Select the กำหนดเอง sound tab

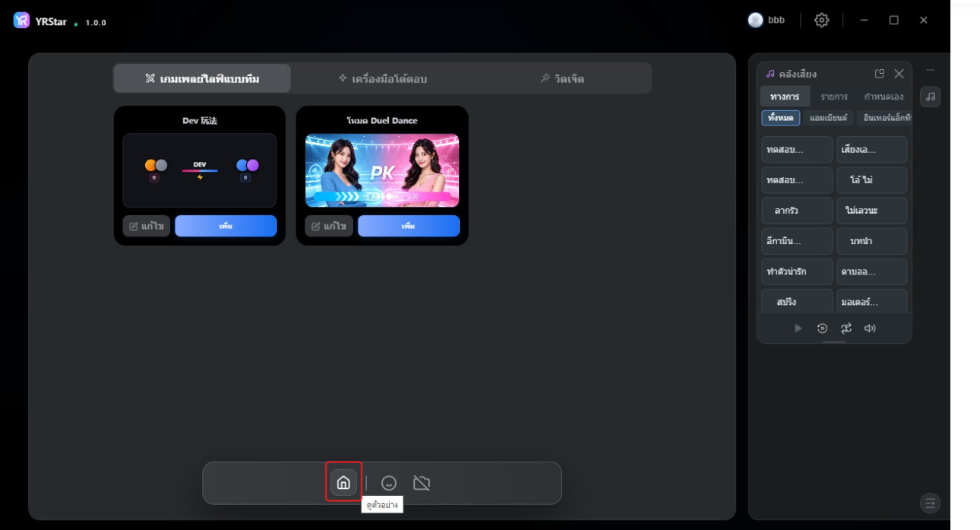pos(884,97)
